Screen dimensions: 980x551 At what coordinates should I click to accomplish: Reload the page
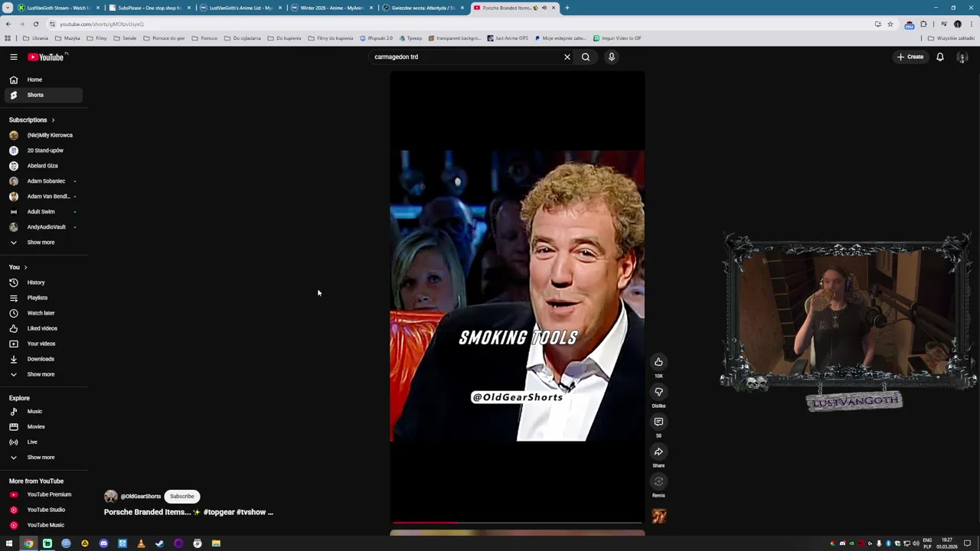[36, 24]
